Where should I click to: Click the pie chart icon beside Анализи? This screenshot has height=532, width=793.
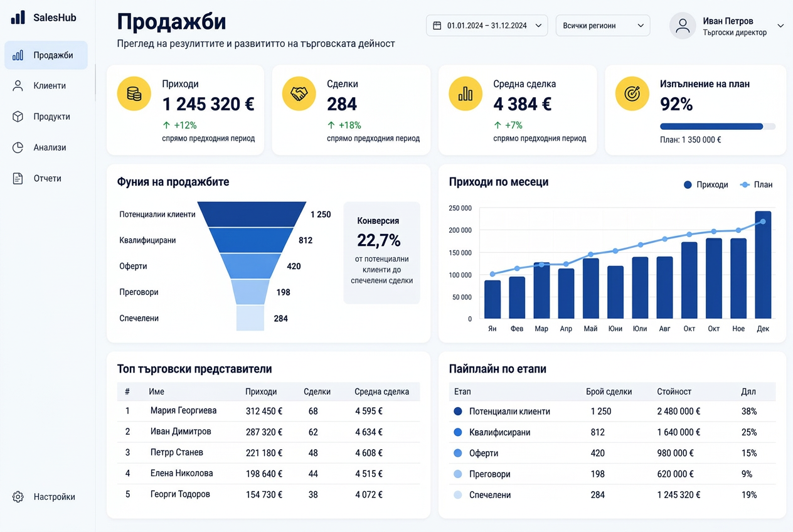[18, 147]
